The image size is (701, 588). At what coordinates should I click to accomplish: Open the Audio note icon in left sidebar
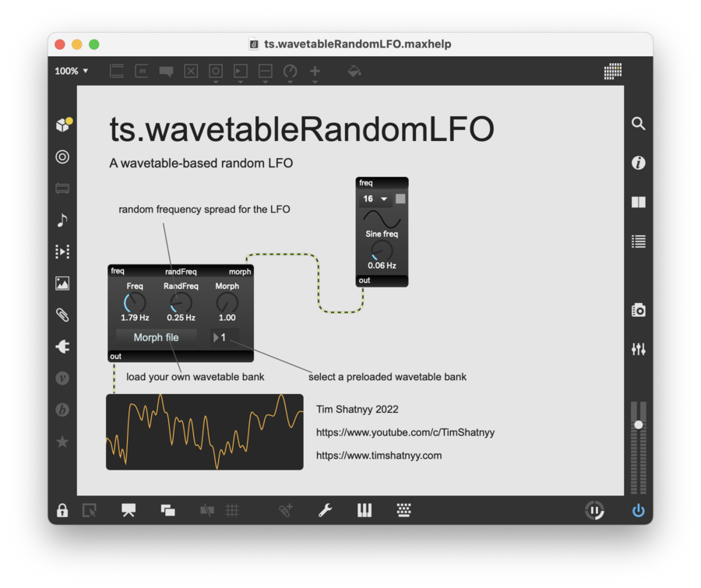(62, 220)
